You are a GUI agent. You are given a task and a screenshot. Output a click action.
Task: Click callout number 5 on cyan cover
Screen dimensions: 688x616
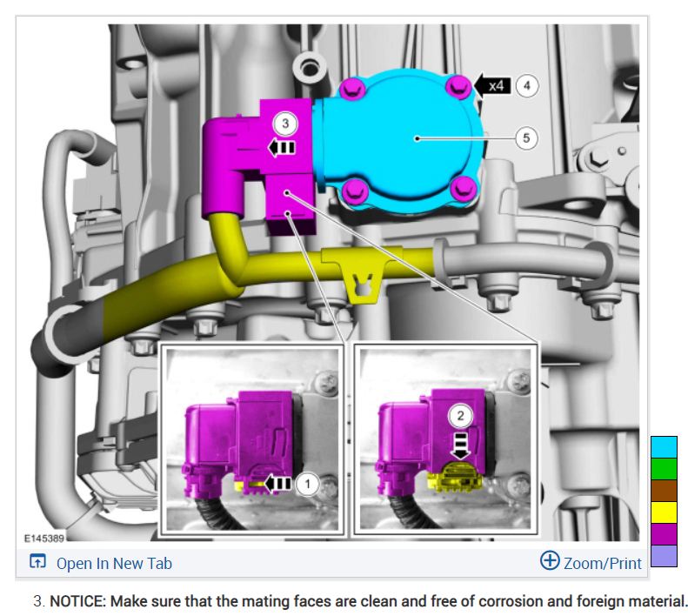coord(526,138)
